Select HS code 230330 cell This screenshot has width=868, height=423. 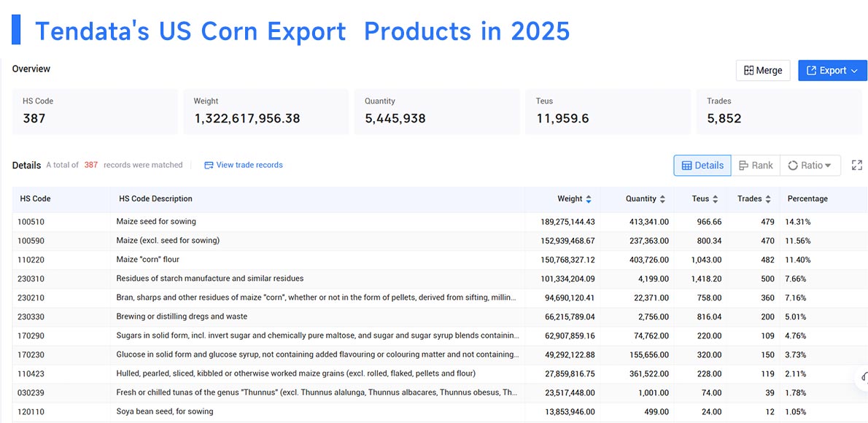pos(32,317)
